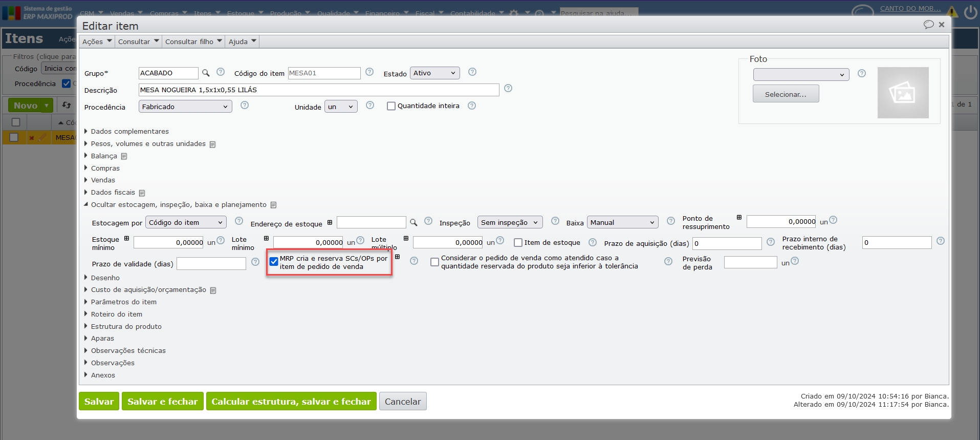Open help icon next to Unidade dropdown

(x=370, y=105)
